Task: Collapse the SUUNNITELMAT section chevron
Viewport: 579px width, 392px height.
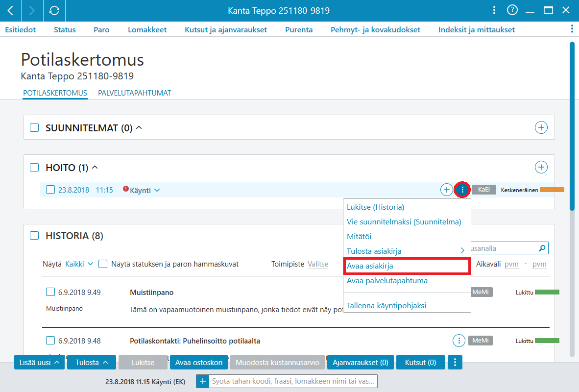Action: 139,127
